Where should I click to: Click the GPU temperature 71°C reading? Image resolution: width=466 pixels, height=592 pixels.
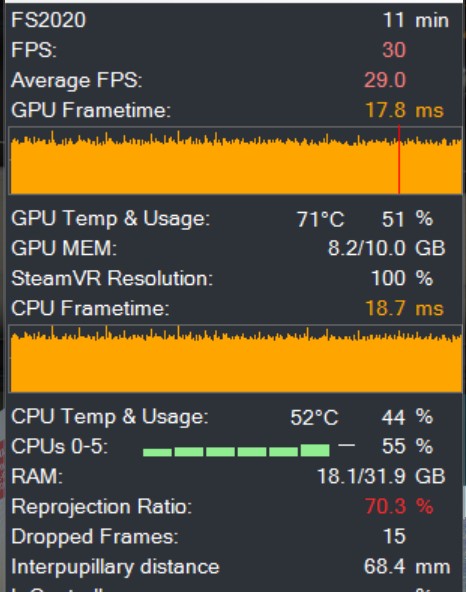(x=320, y=219)
